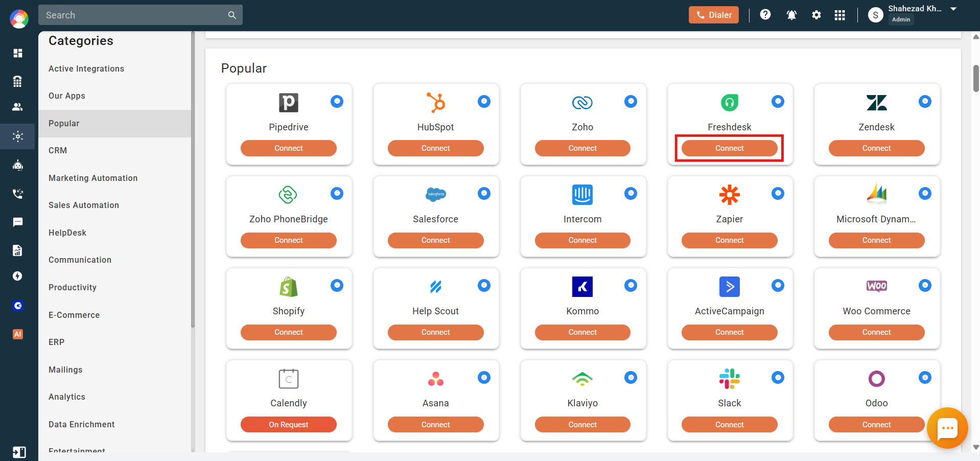Expand the sidebar using bottom arrow icon

(19, 452)
